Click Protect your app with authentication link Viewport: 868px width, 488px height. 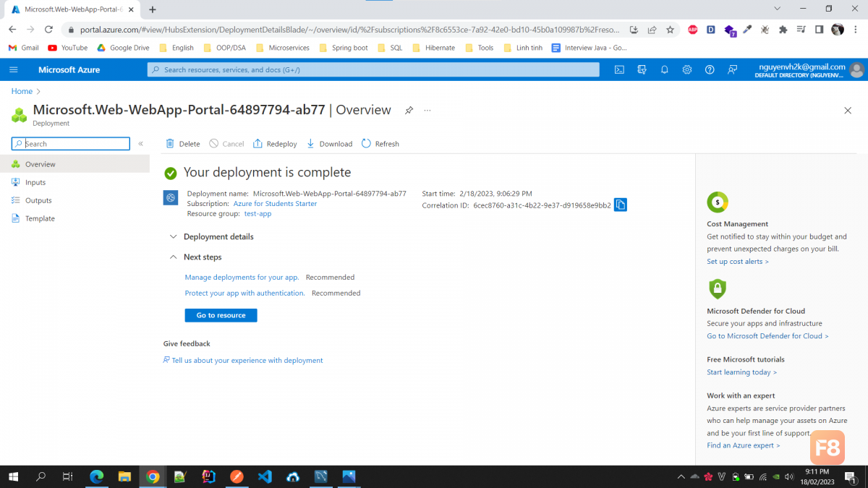pos(244,293)
